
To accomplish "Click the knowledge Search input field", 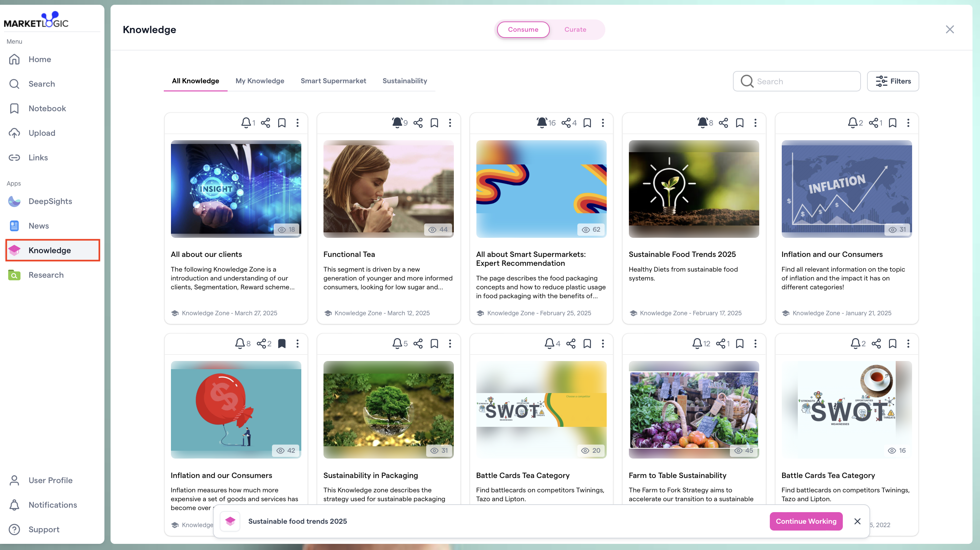I will click(797, 81).
